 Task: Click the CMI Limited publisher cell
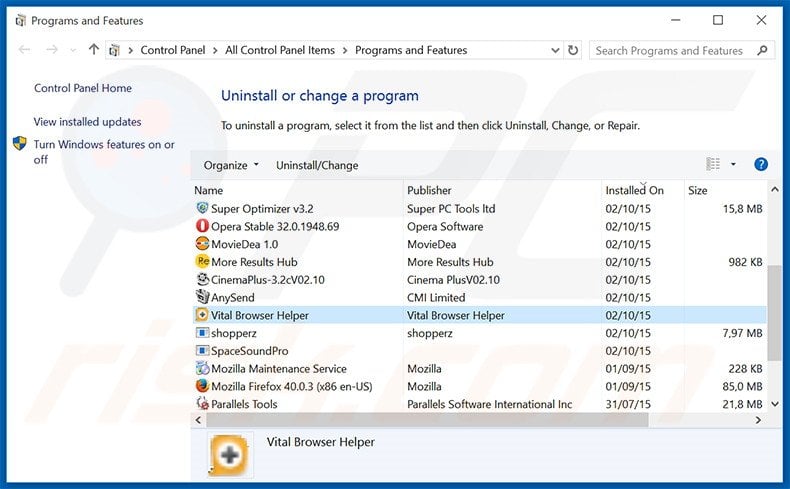pos(436,297)
